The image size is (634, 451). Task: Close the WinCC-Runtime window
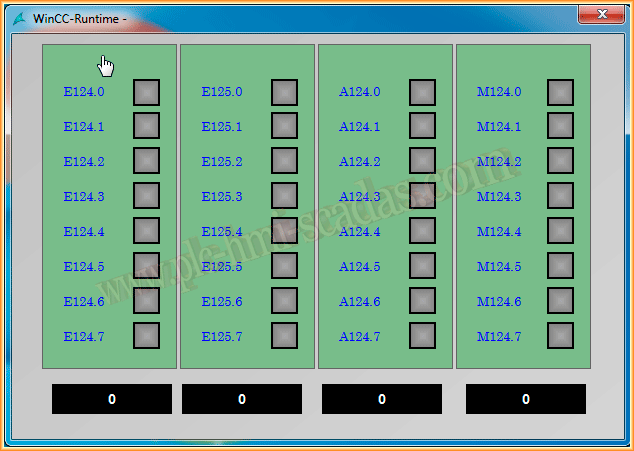[x=601, y=14]
